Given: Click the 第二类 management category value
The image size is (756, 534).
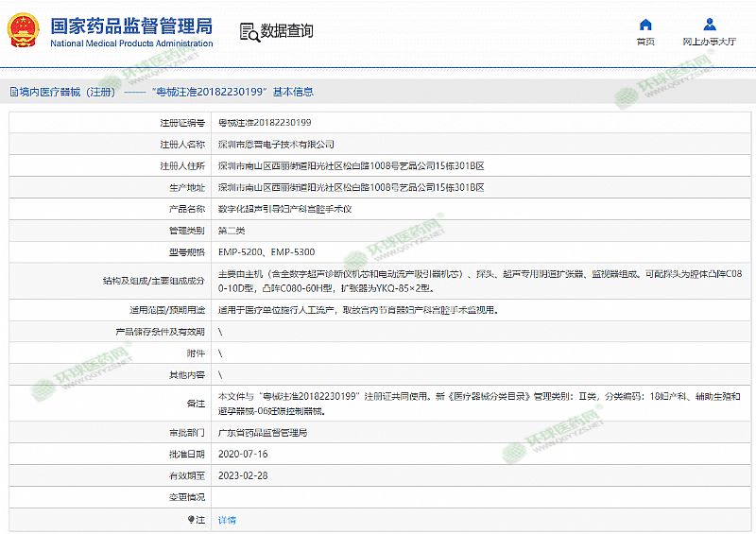Looking at the screenshot, I should tap(232, 231).
